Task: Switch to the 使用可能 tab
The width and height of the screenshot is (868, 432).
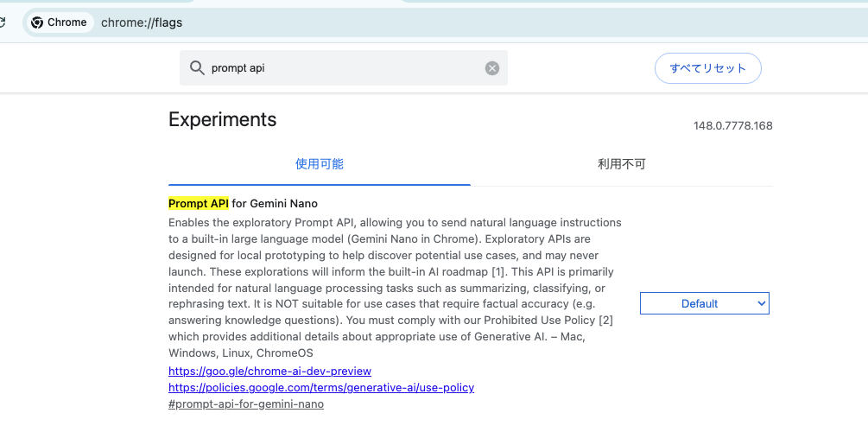Action: (x=320, y=164)
